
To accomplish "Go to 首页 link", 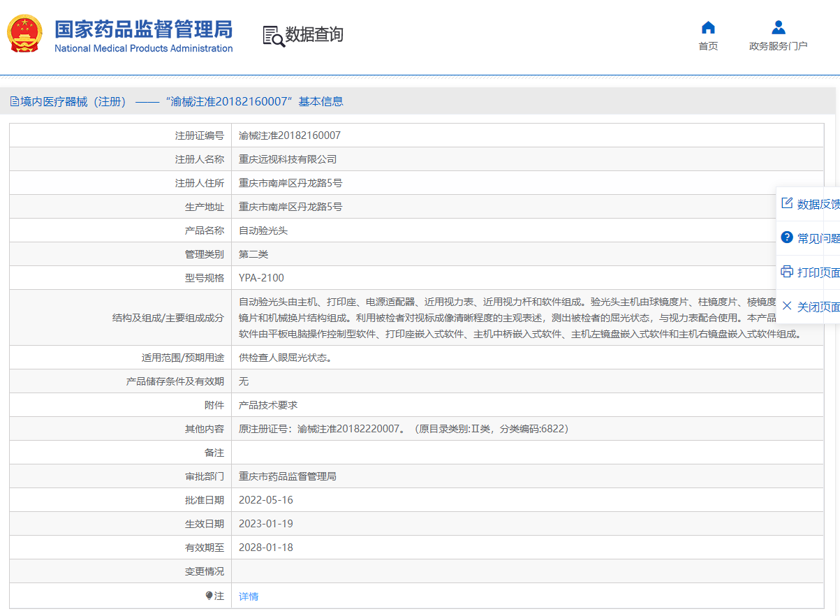I will coord(708,46).
